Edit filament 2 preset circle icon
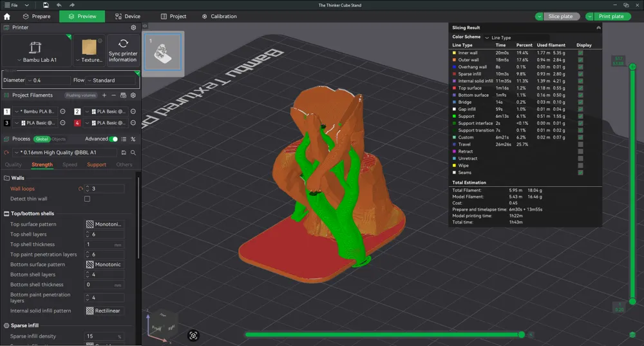This screenshot has width=644, height=346. coord(133,111)
